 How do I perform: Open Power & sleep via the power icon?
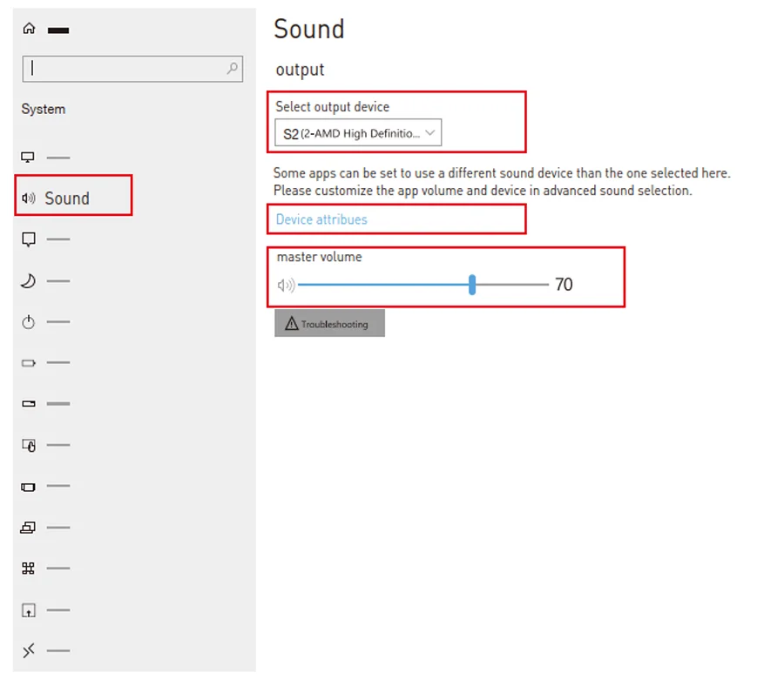click(x=28, y=322)
